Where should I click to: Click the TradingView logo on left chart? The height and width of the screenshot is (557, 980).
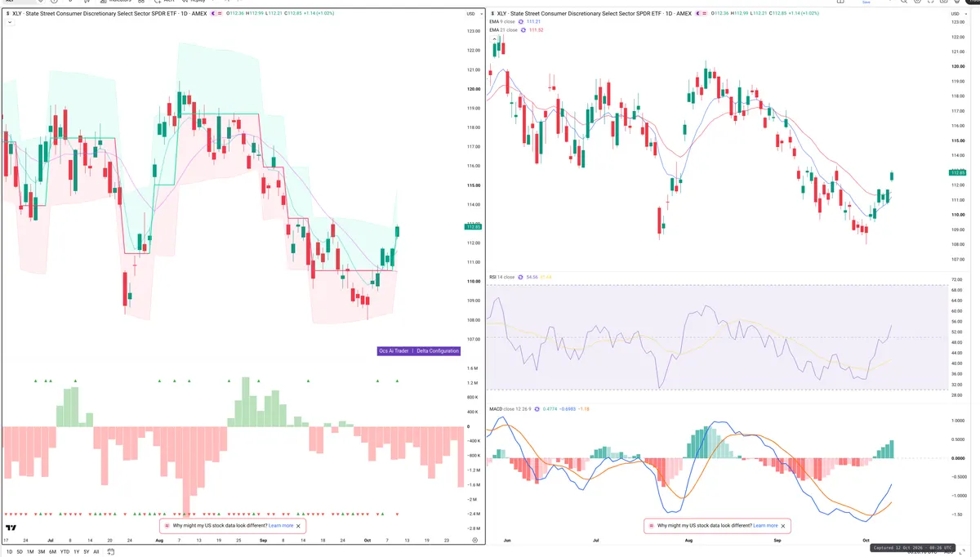[x=11, y=527]
